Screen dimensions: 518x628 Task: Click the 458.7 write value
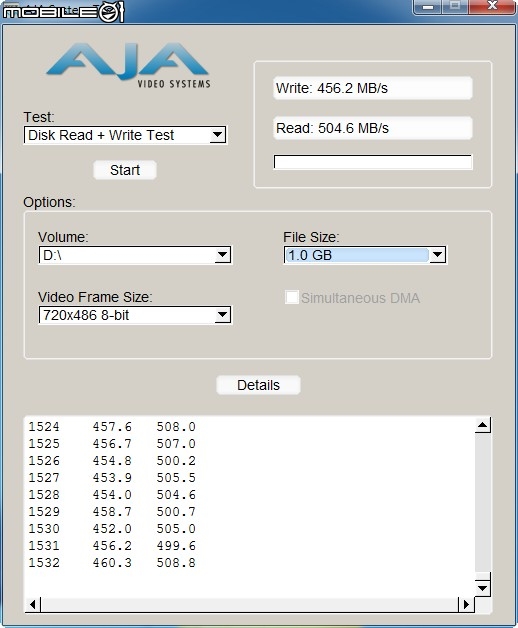tap(112, 512)
